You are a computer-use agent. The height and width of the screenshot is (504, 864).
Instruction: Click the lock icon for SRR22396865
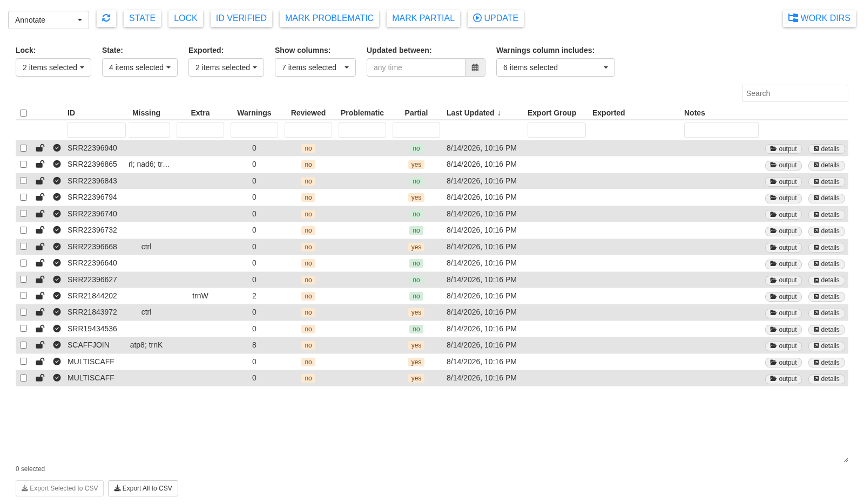click(40, 164)
